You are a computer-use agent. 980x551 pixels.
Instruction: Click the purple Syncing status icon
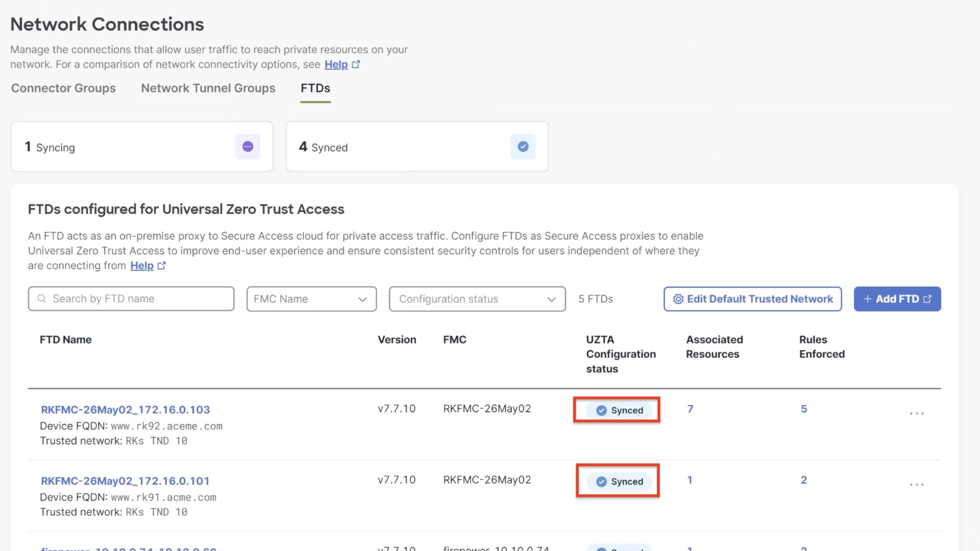click(x=248, y=147)
